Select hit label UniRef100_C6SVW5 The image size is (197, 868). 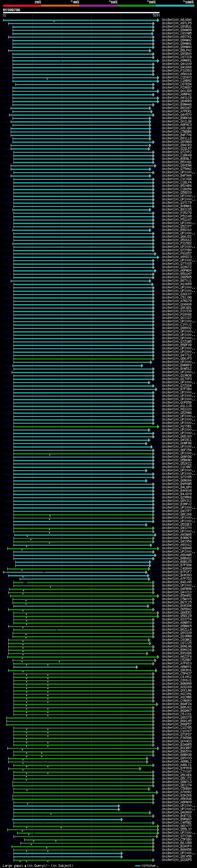click(x=177, y=33)
